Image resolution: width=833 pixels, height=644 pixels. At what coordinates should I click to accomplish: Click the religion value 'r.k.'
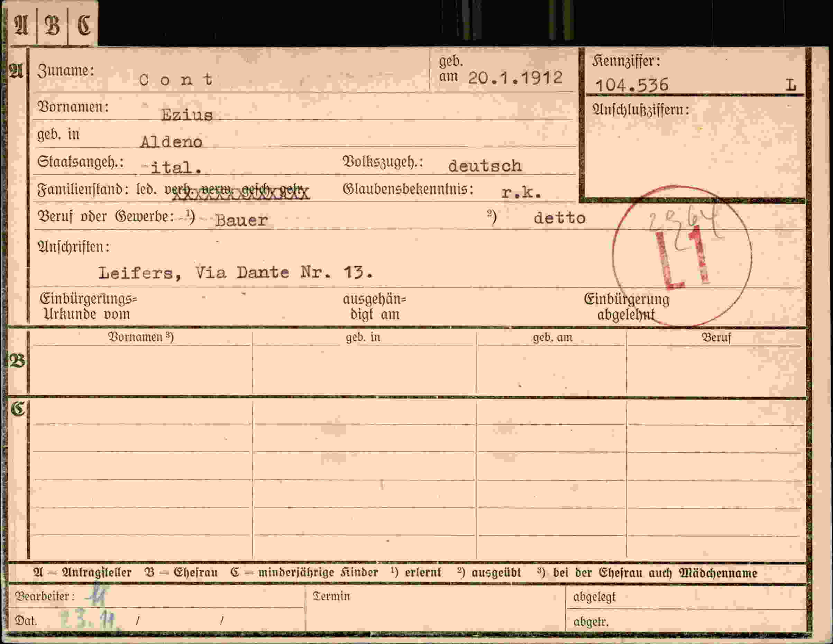pos(521,193)
